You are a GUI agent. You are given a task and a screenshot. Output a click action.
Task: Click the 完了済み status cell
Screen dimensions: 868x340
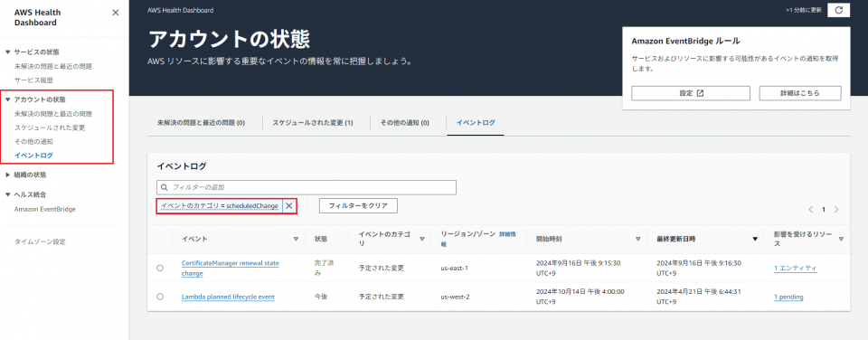click(324, 268)
